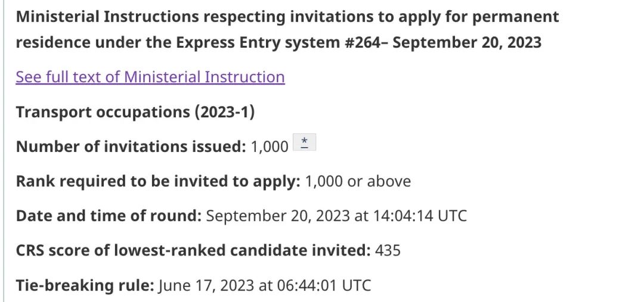The width and height of the screenshot is (644, 302).
Task: Click the CRS score value 435
Action: coord(388,250)
